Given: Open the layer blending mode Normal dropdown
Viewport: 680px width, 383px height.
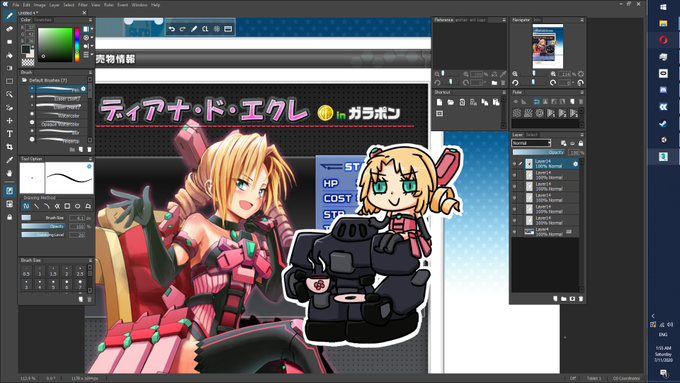Looking at the screenshot, I should pos(531,143).
